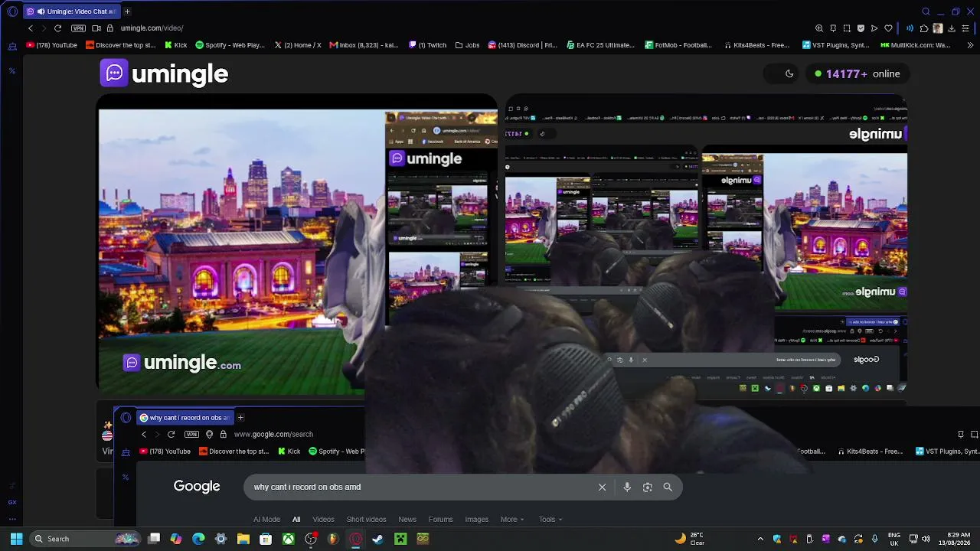
Task: Click the www.google.com/search address field
Action: (273, 434)
